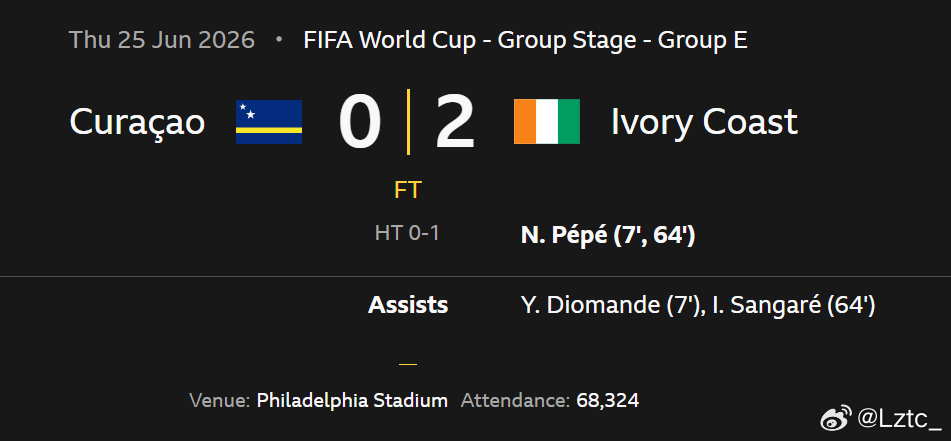Select scorer N. Pépé (7', 64')
Viewport: 951px width, 441px height.
(608, 236)
